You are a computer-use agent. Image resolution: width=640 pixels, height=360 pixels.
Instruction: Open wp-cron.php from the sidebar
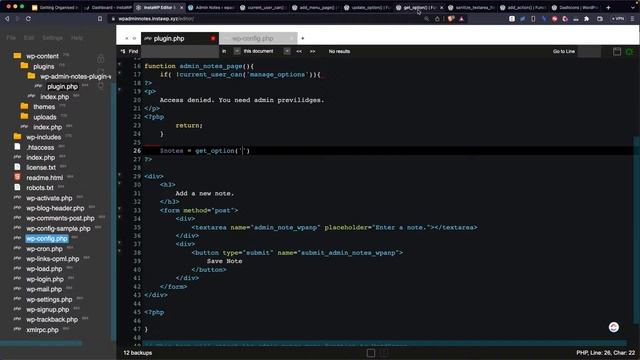point(44,249)
